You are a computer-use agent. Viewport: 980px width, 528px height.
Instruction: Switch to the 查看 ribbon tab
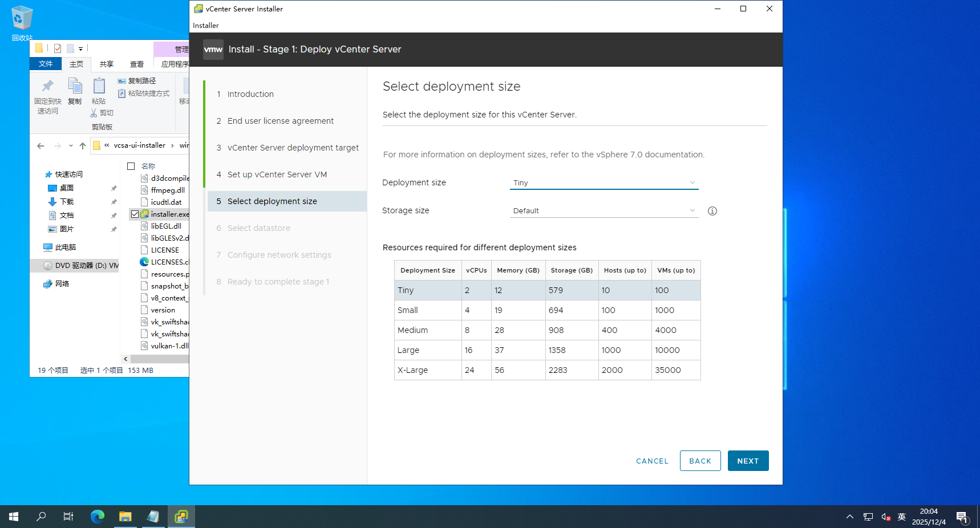137,64
